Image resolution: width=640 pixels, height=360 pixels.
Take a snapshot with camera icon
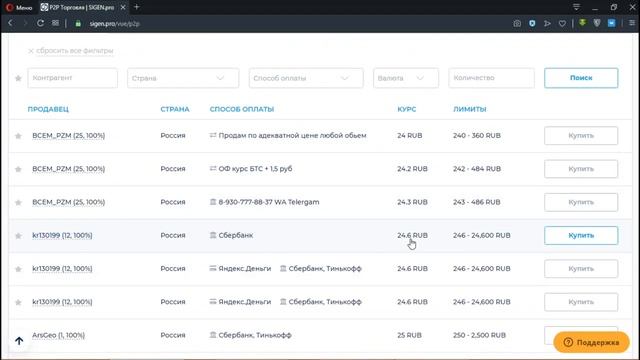pos(517,24)
